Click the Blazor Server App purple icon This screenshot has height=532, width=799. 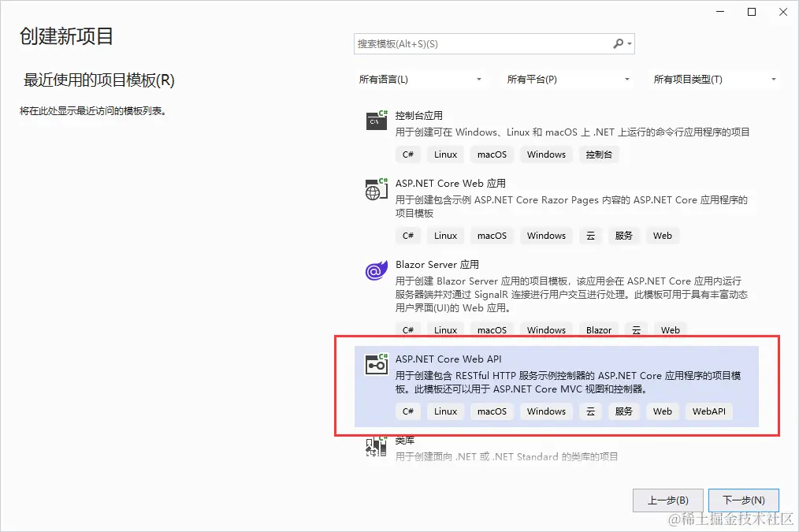[x=377, y=270]
